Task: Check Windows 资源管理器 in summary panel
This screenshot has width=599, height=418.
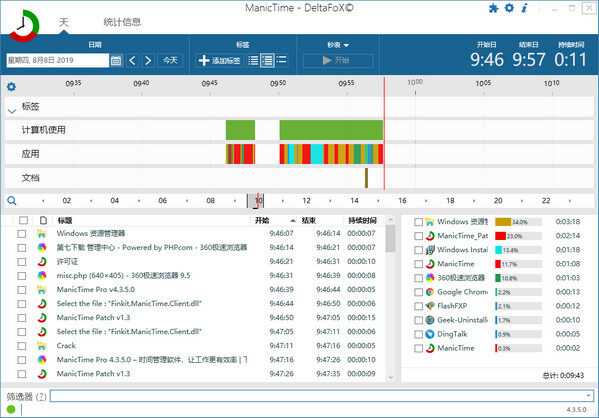Action: click(x=419, y=222)
